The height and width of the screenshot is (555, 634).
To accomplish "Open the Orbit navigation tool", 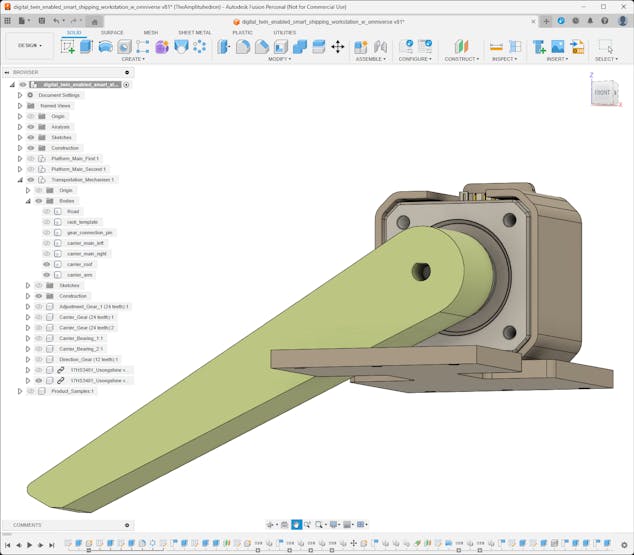I will pyautogui.click(x=271, y=524).
